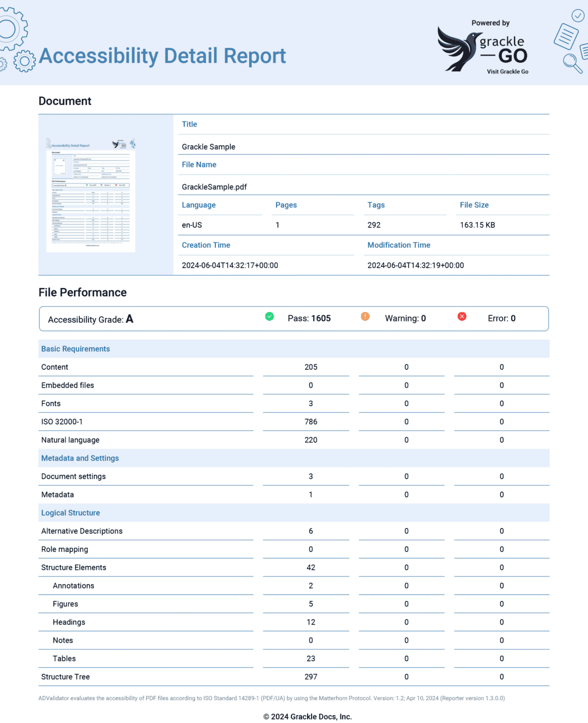The height and width of the screenshot is (723, 588).
Task: Click the GrackleSample.pdf preview thumbnail
Action: [90, 195]
